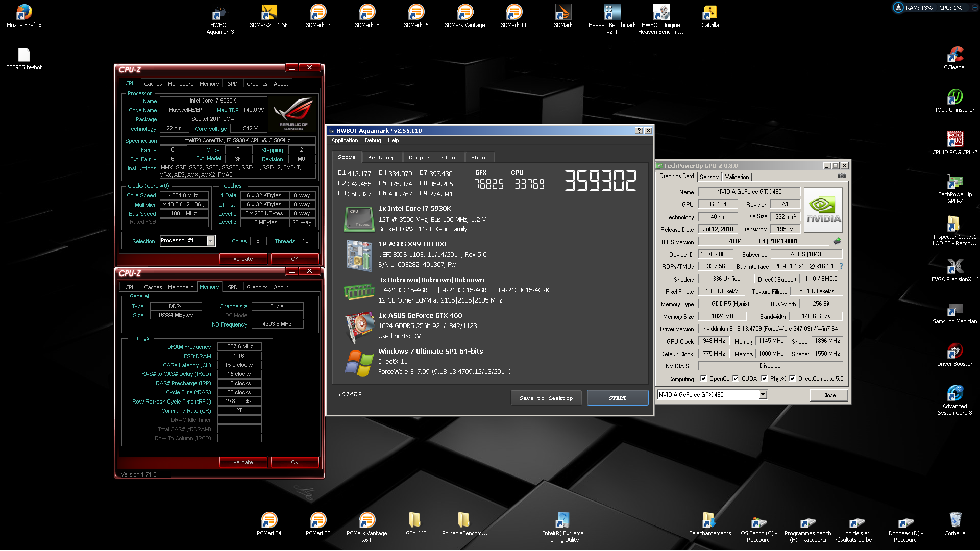
Task: Toggle OpenCL checkbox in GPU-Z
Action: click(704, 379)
